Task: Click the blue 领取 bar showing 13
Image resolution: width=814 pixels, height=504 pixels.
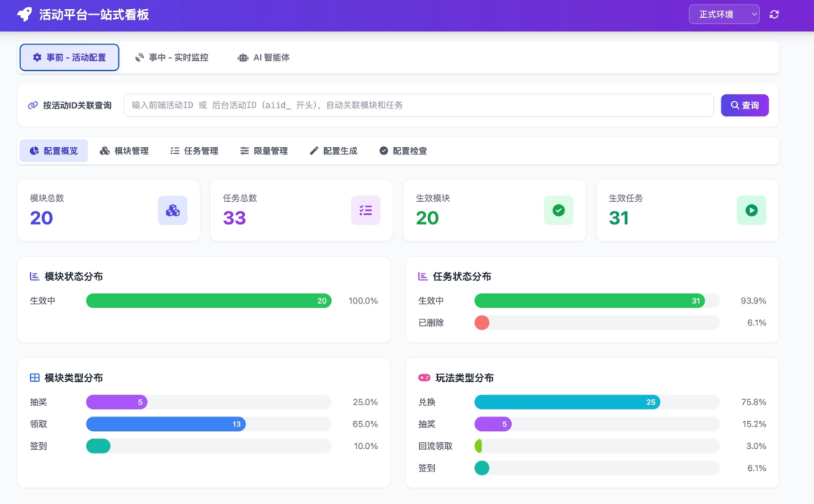Action: [166, 424]
